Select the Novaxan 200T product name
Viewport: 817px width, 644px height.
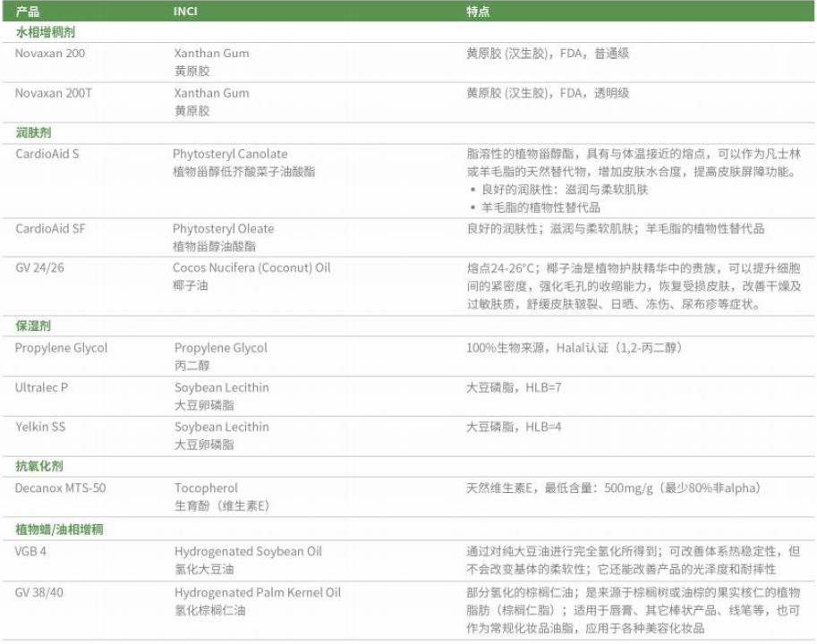point(54,93)
